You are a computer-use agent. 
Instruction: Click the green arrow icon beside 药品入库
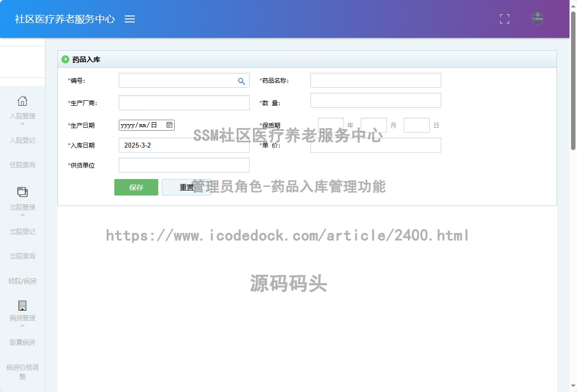65,59
